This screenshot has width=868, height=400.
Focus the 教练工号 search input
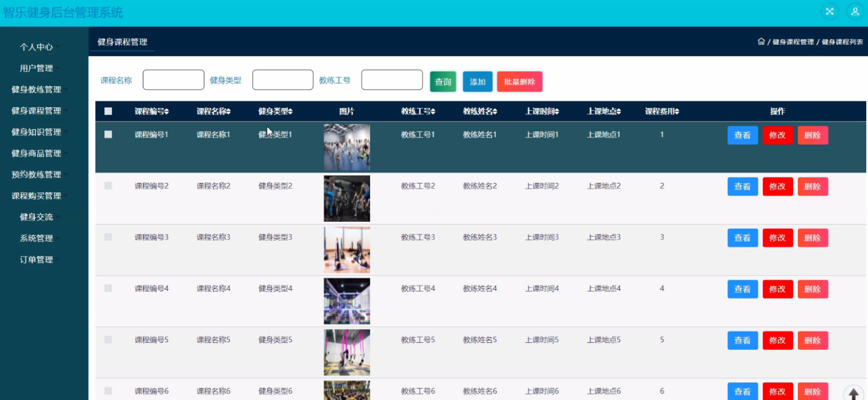(x=392, y=80)
